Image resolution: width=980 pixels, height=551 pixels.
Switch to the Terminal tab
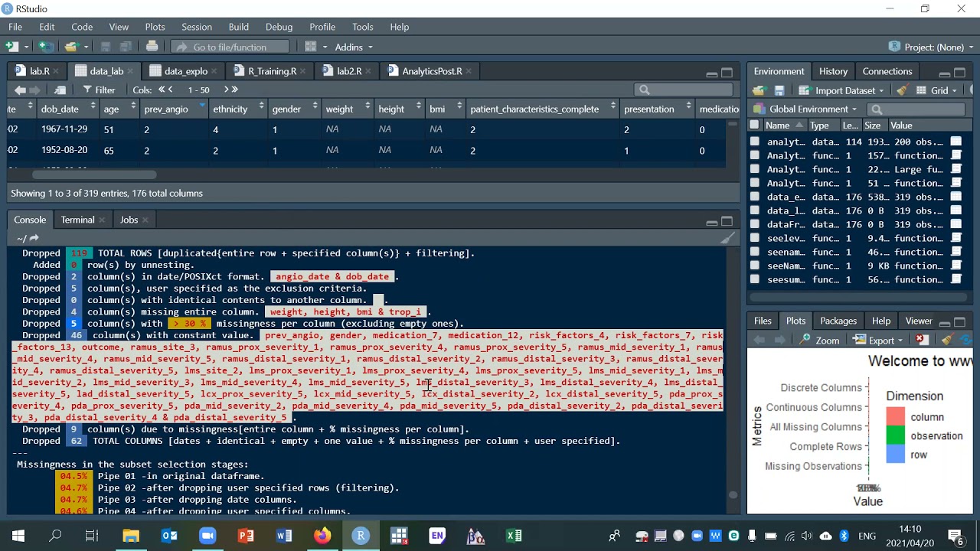point(77,220)
